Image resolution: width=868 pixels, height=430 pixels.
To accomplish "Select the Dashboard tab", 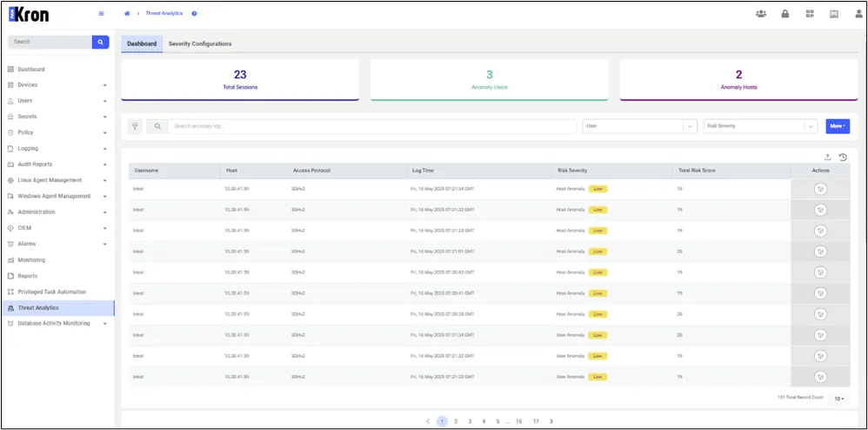I will coord(142,44).
